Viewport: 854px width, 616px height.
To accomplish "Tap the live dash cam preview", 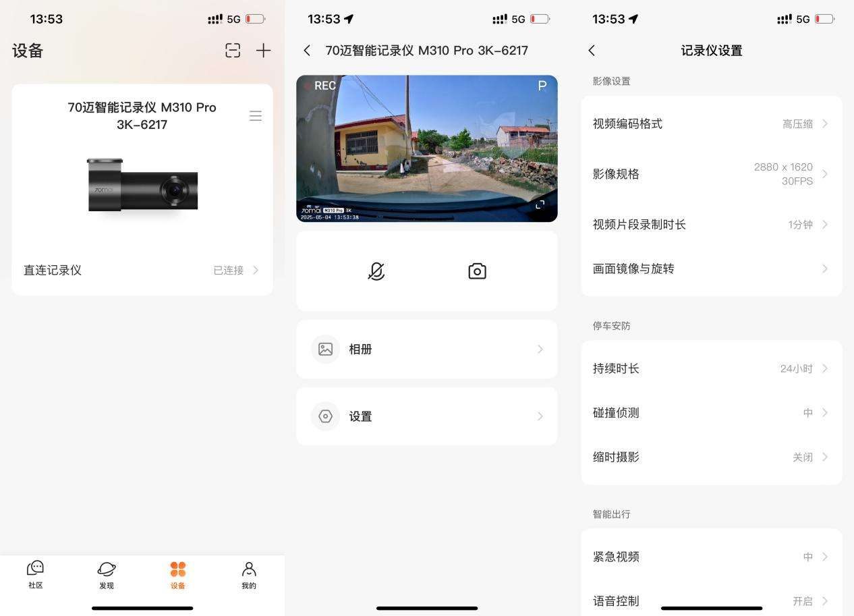I will tap(427, 148).
